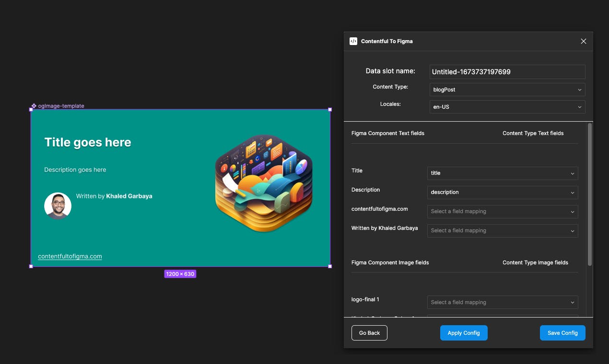Open the Description field mapping dropdown
This screenshot has width=609, height=364.
pos(503,192)
